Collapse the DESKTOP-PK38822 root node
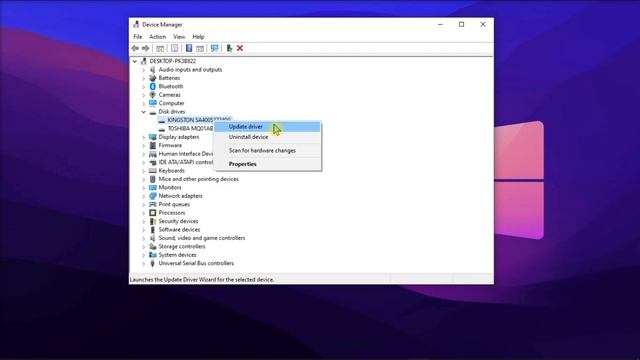 pos(135,61)
